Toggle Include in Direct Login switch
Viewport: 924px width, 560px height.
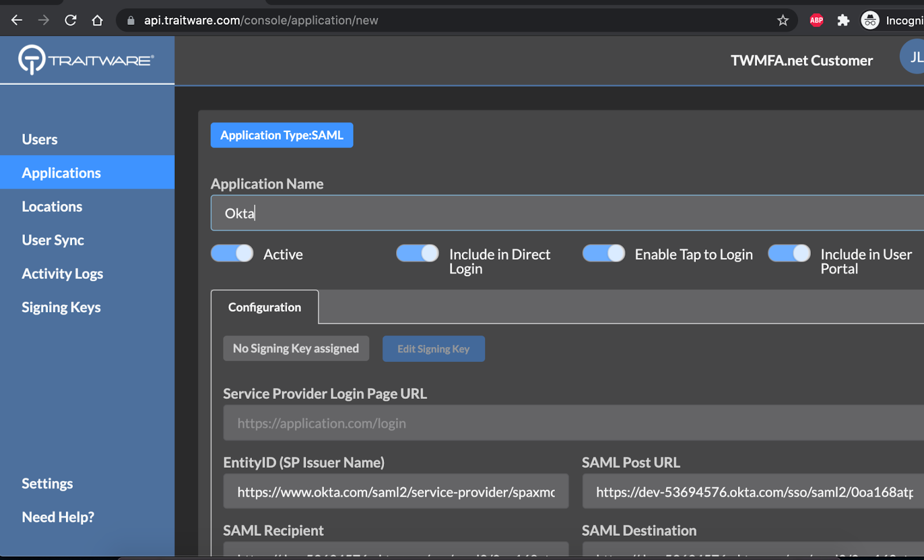(x=418, y=253)
